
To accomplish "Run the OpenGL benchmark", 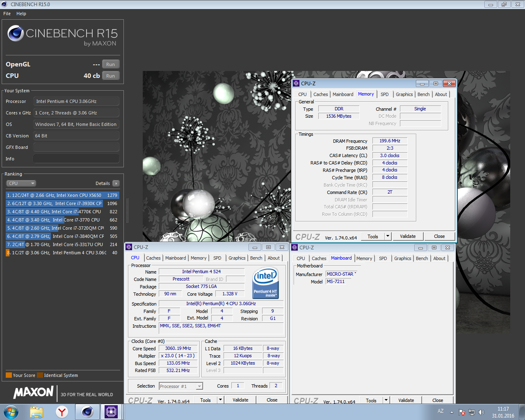I will pyautogui.click(x=111, y=64).
